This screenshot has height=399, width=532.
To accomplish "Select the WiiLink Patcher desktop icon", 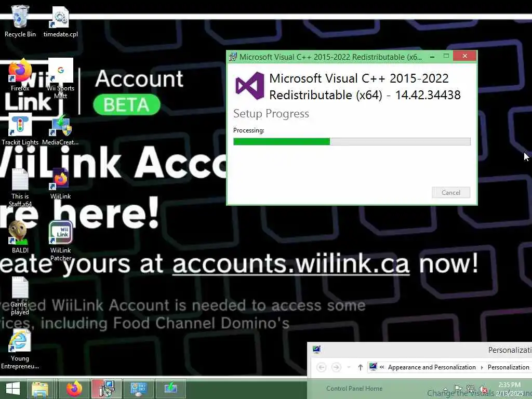I will (x=60, y=241).
